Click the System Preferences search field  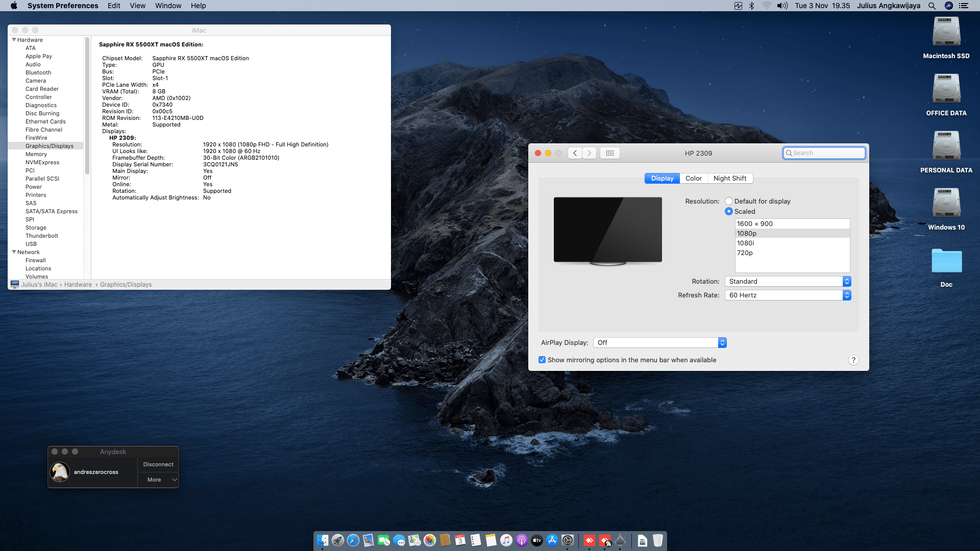point(824,153)
